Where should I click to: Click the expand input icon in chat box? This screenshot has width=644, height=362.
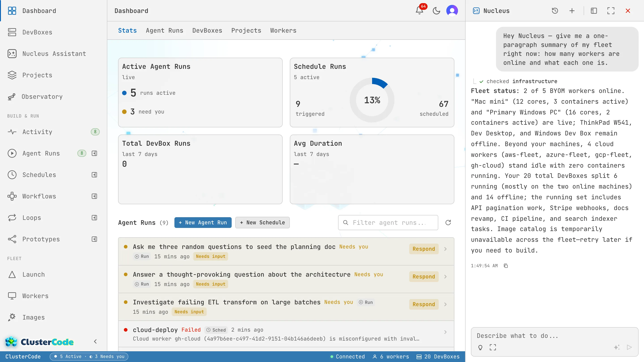[x=493, y=347]
